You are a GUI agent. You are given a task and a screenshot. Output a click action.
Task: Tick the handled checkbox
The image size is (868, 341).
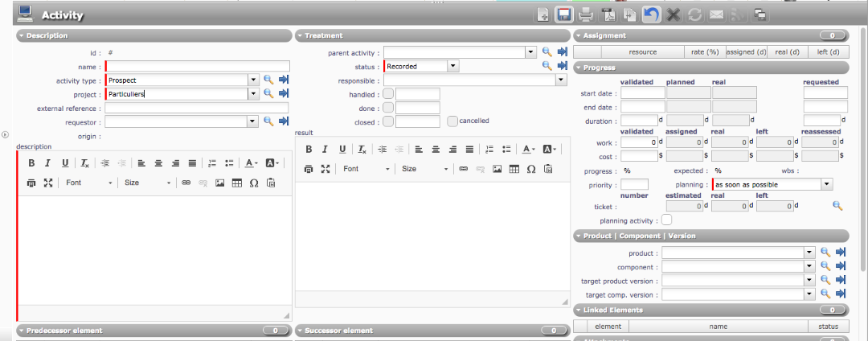coord(388,94)
